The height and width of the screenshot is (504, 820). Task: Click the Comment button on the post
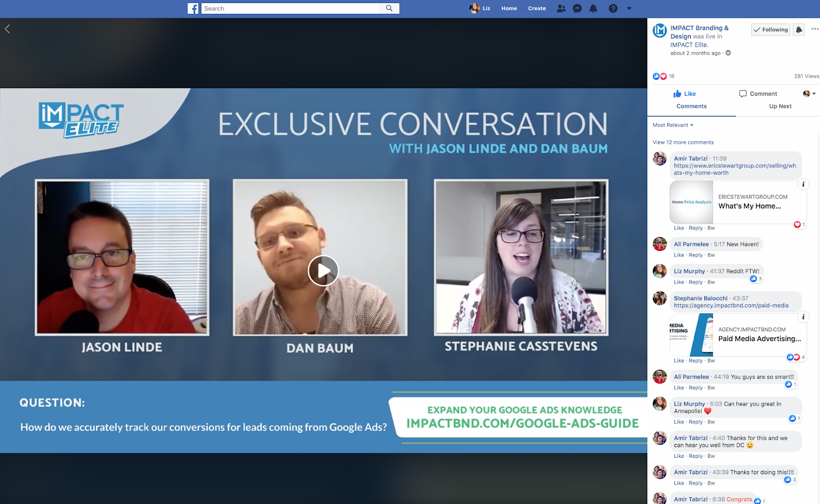pos(758,94)
